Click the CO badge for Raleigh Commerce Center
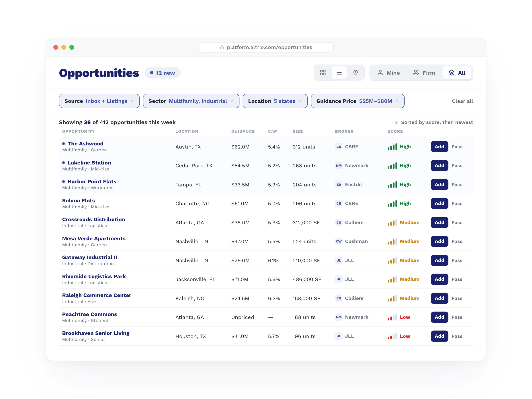The height and width of the screenshot is (399, 532). pos(339,298)
